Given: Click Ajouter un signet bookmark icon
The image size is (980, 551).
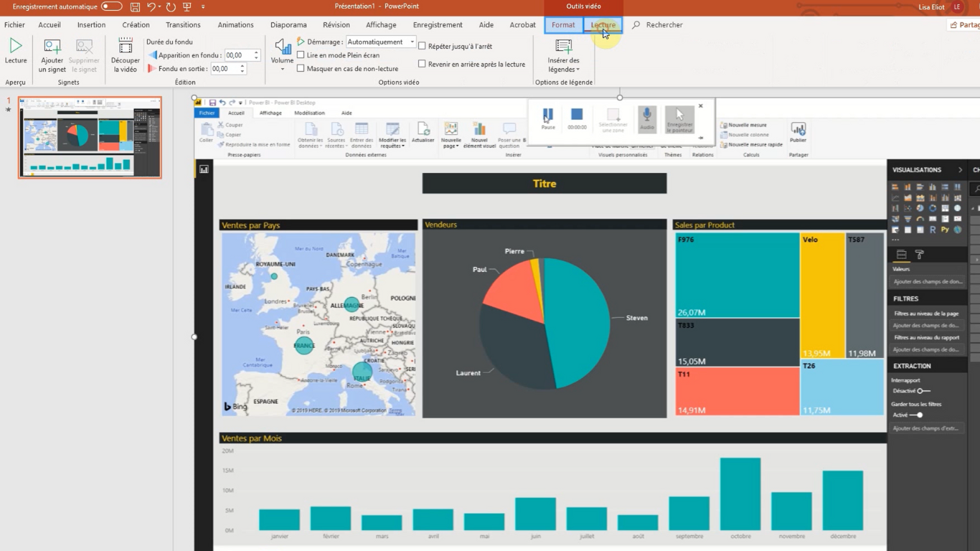Looking at the screenshot, I should pyautogui.click(x=52, y=47).
